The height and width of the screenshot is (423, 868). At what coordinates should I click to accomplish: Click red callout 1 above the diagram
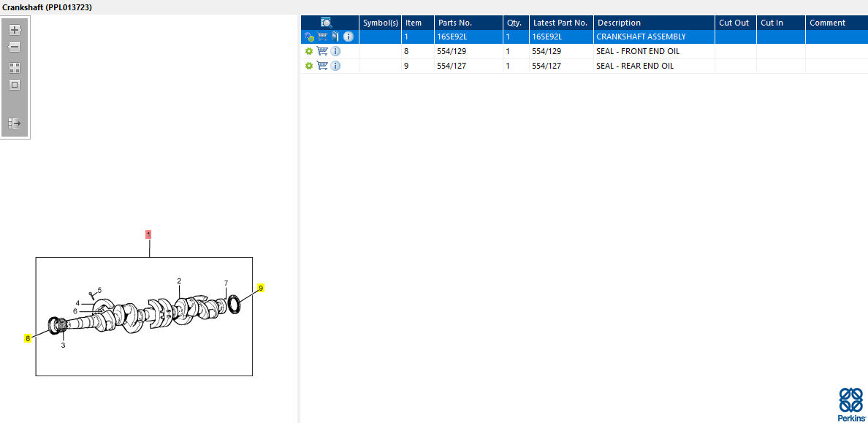click(x=148, y=235)
